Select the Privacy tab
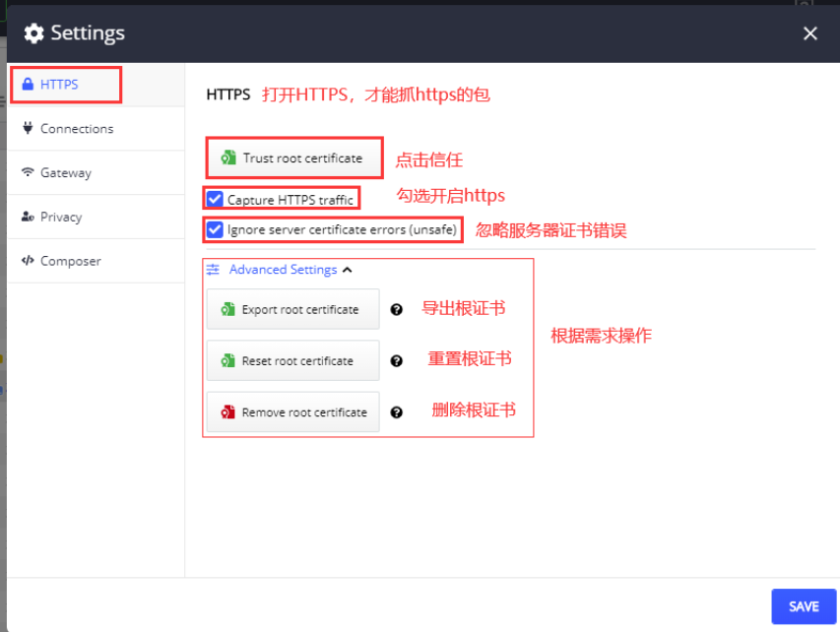This screenshot has height=632, width=840. [97, 217]
